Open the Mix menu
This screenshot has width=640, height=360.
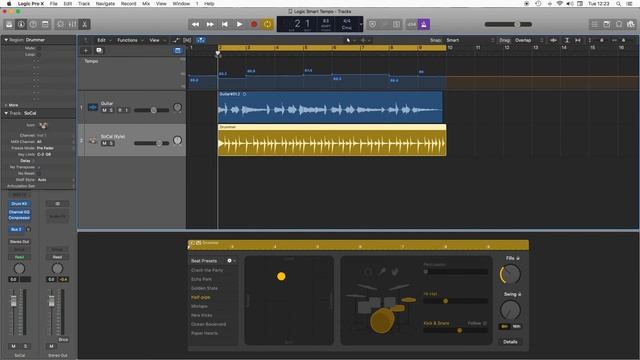(146, 4)
